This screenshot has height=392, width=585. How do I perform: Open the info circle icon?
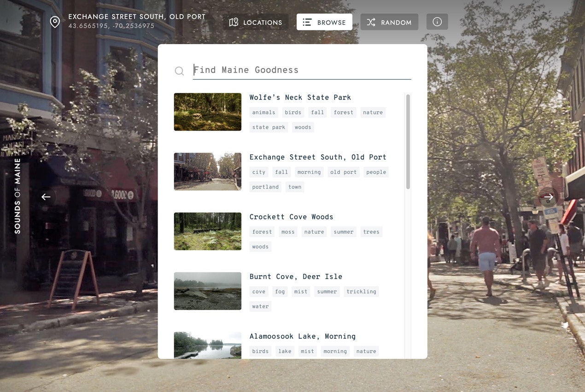[x=437, y=22]
